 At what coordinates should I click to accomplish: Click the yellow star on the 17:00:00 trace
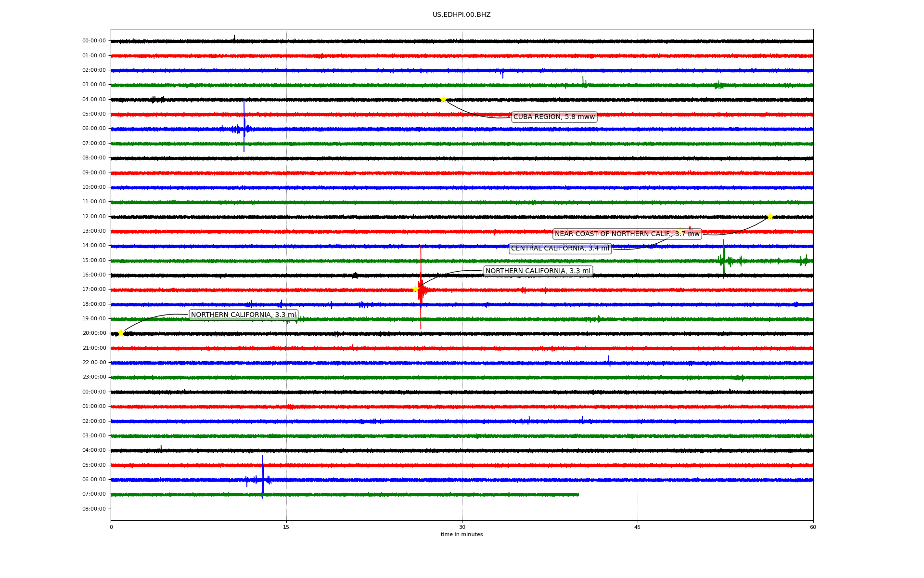coord(415,289)
